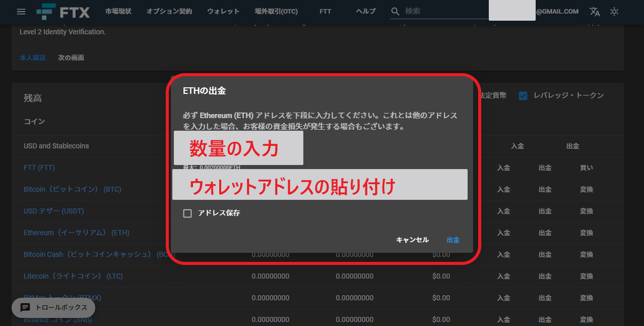Viewport: 644px width, 326px height.
Task: Open the Bitcoin Cash（ビットコインキャッシュ）link
Action: [x=99, y=254]
